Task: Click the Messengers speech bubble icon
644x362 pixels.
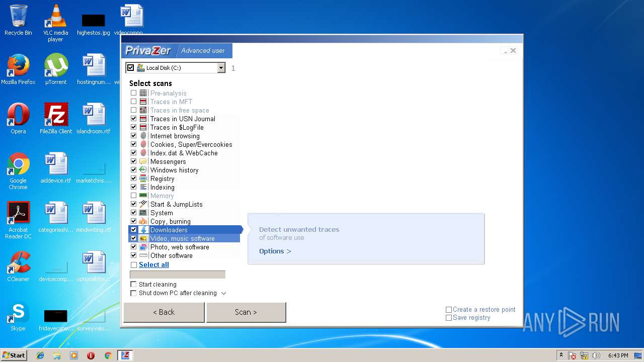Action: (x=143, y=161)
